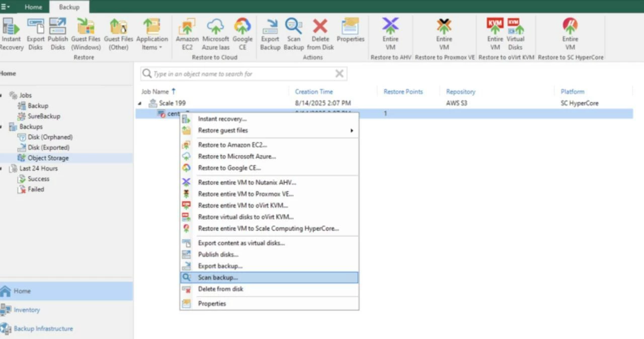
Task: Switch to the Home ribbon tab
Action: 33,7
